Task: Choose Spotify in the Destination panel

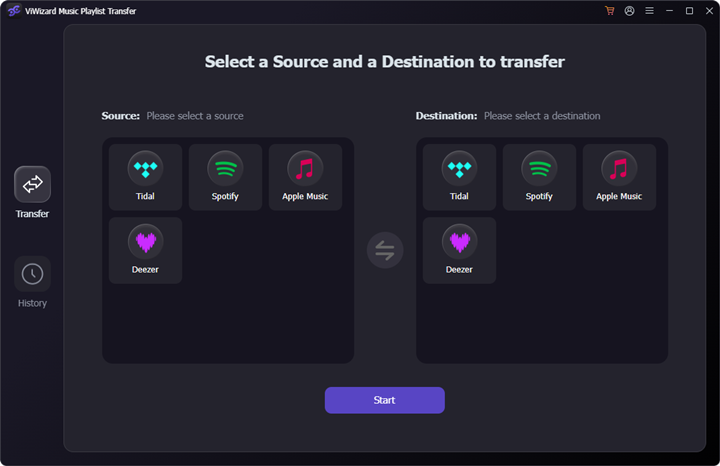Action: coord(539,177)
